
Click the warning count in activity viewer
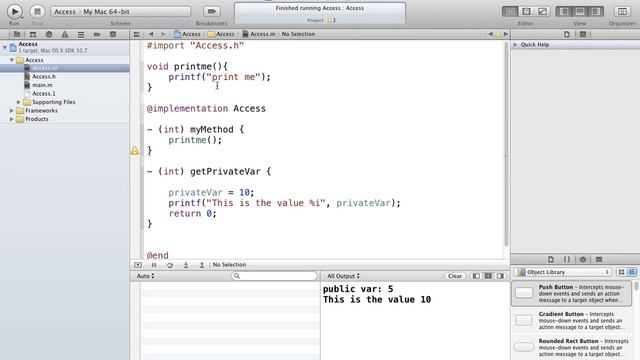(x=332, y=20)
